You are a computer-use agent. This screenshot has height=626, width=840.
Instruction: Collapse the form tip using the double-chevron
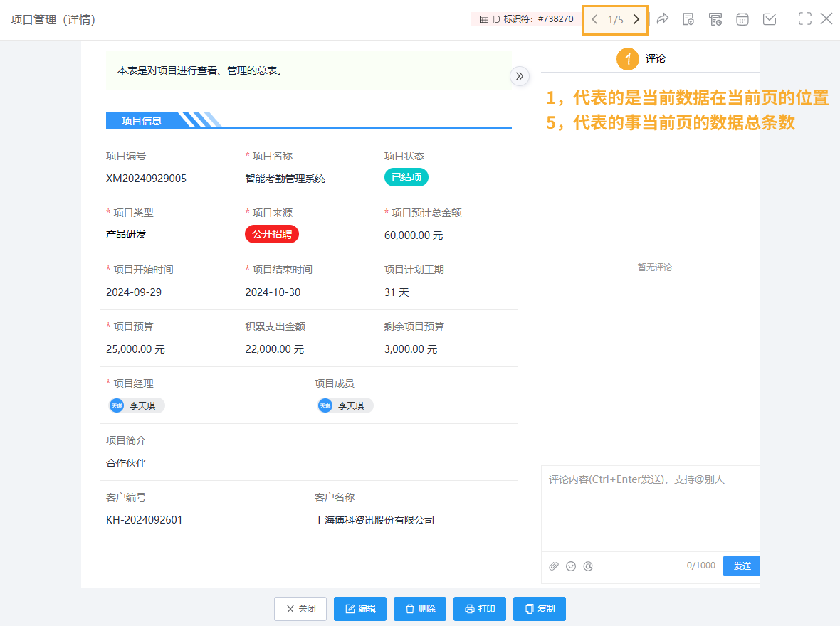coord(520,76)
